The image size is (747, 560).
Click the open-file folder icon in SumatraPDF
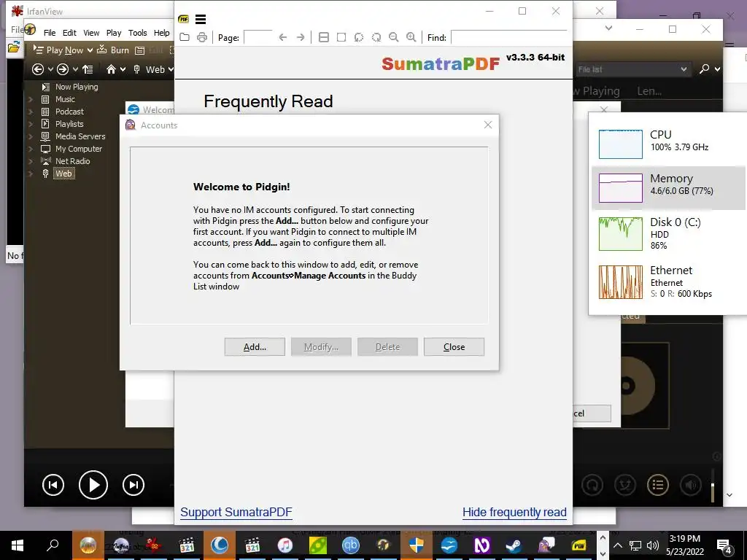[x=185, y=37]
